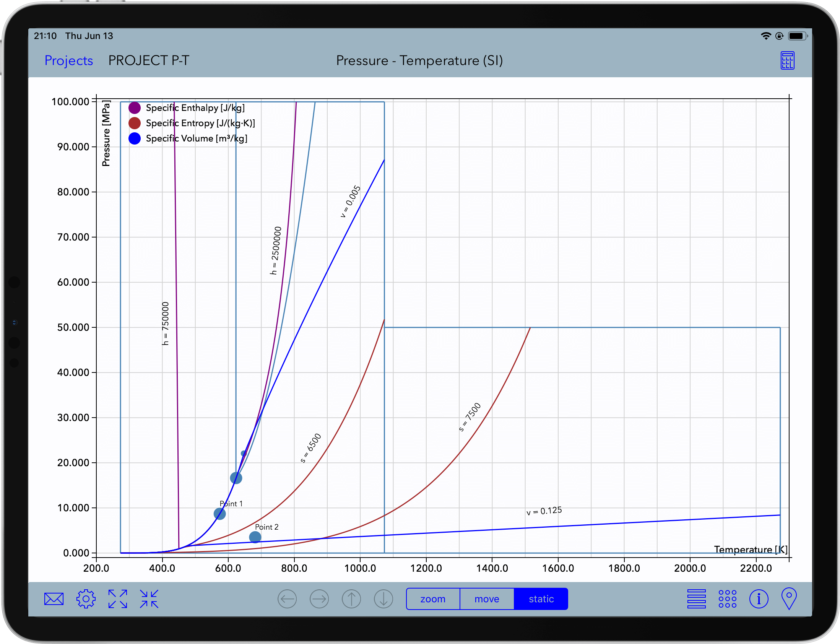Select Point 2 marker on the chart
The image size is (840, 644).
255,537
